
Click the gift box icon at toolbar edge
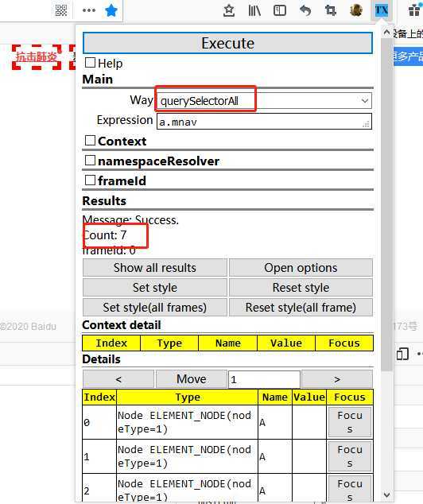pos(414,10)
